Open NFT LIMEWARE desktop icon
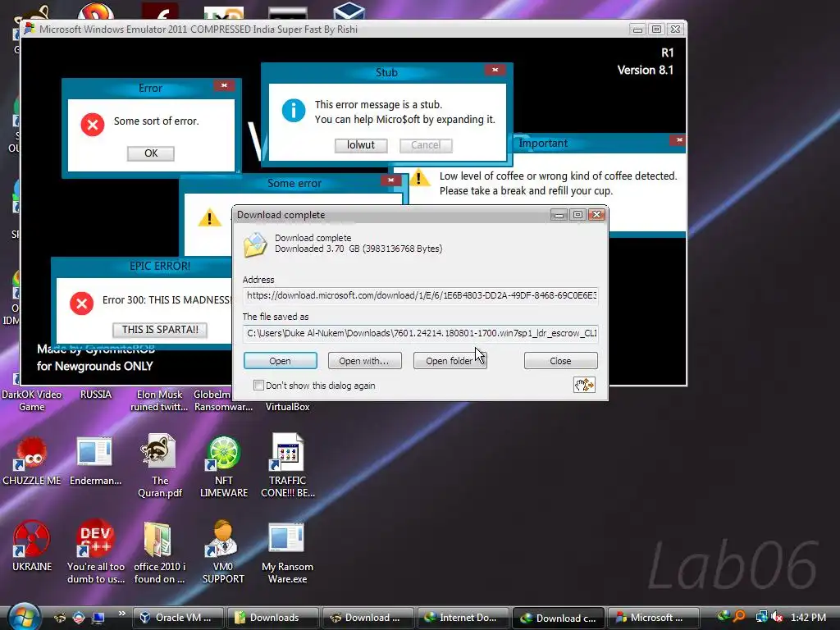 point(223,466)
